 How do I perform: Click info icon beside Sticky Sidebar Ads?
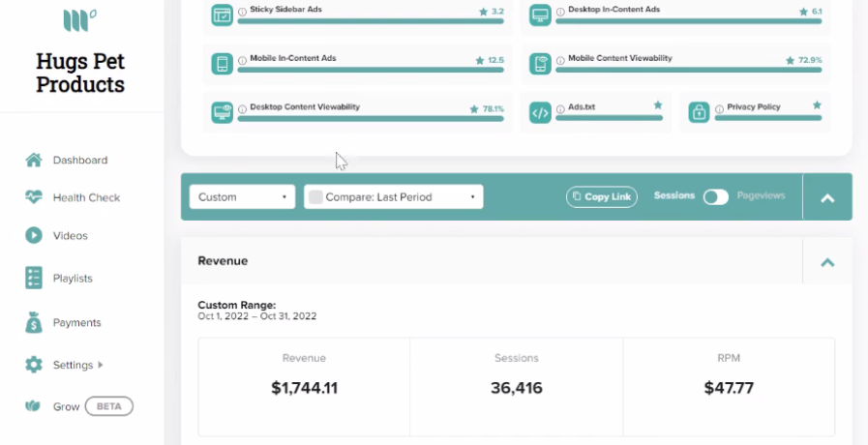pyautogui.click(x=243, y=12)
